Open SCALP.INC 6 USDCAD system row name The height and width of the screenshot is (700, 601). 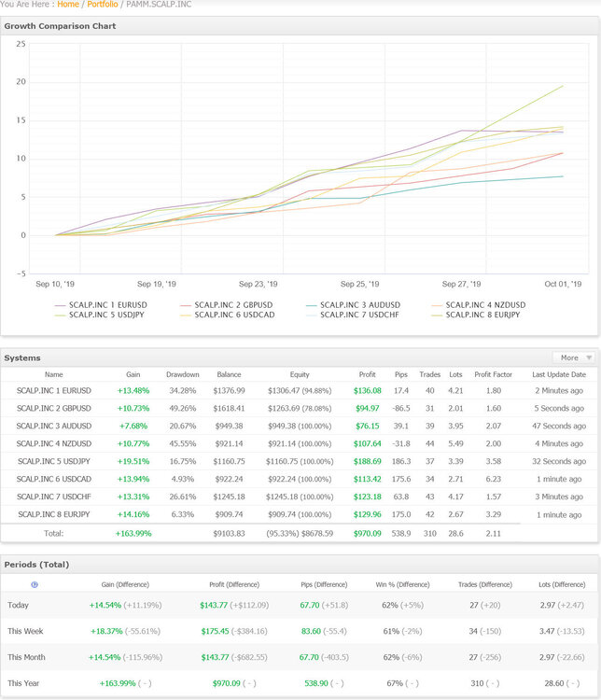click(x=54, y=479)
